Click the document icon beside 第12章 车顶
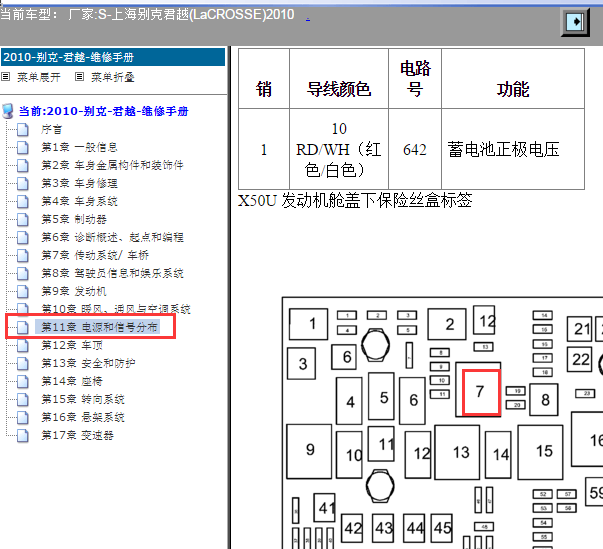 [x=23, y=346]
